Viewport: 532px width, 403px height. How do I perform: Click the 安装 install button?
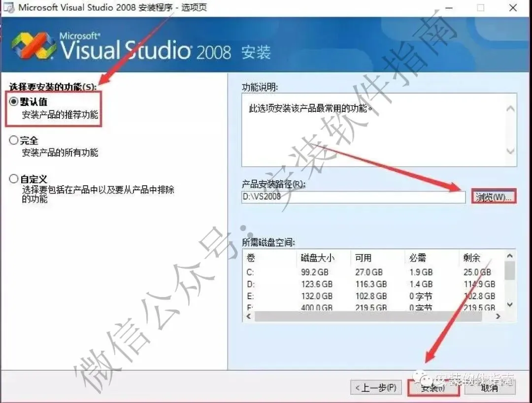[x=433, y=387]
